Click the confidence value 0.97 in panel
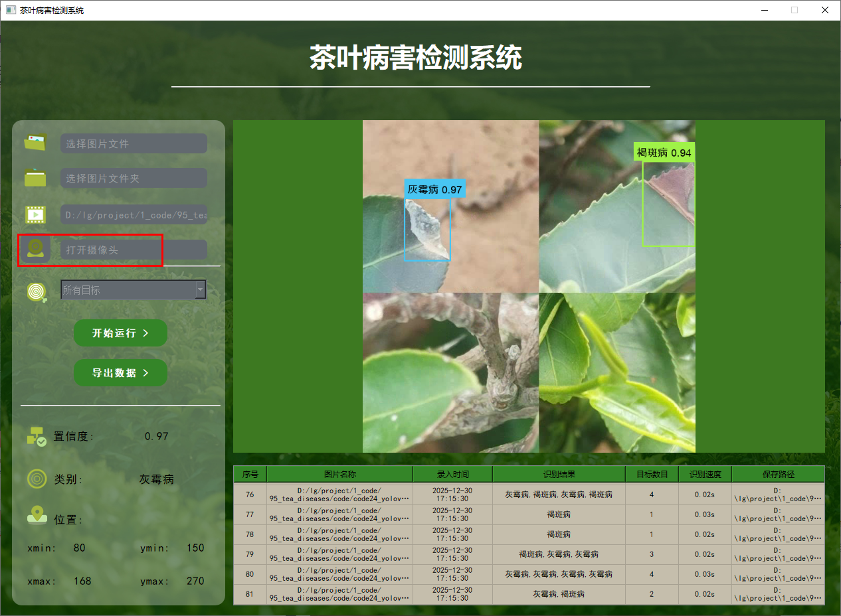Viewport: 841px width, 616px height. (x=156, y=436)
